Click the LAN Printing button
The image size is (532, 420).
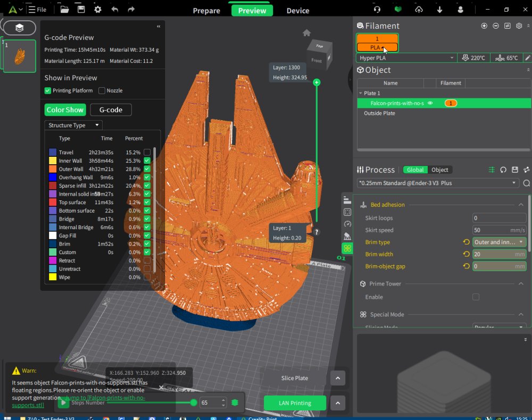point(295,403)
